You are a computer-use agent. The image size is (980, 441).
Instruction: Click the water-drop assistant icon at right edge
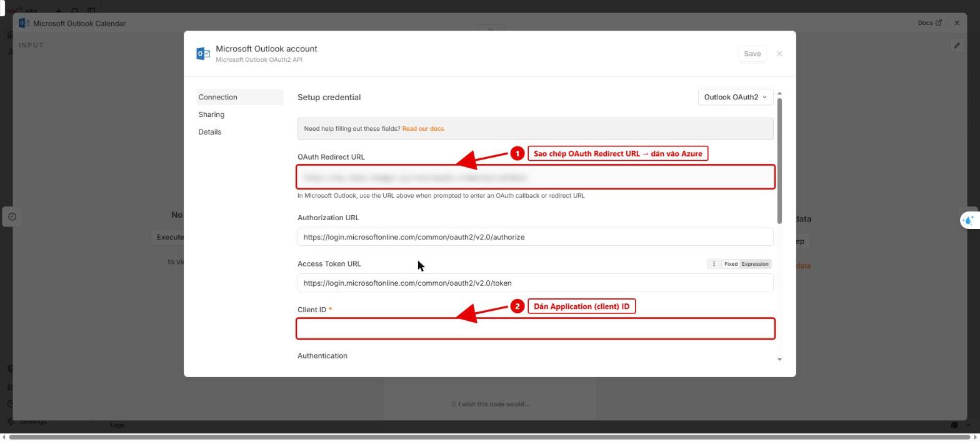[x=969, y=220]
